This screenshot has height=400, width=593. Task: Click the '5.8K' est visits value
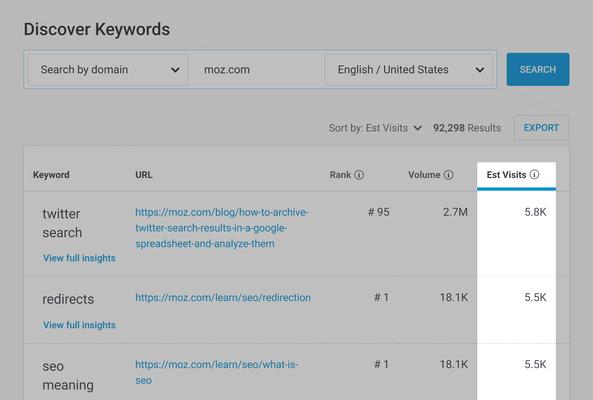point(535,212)
